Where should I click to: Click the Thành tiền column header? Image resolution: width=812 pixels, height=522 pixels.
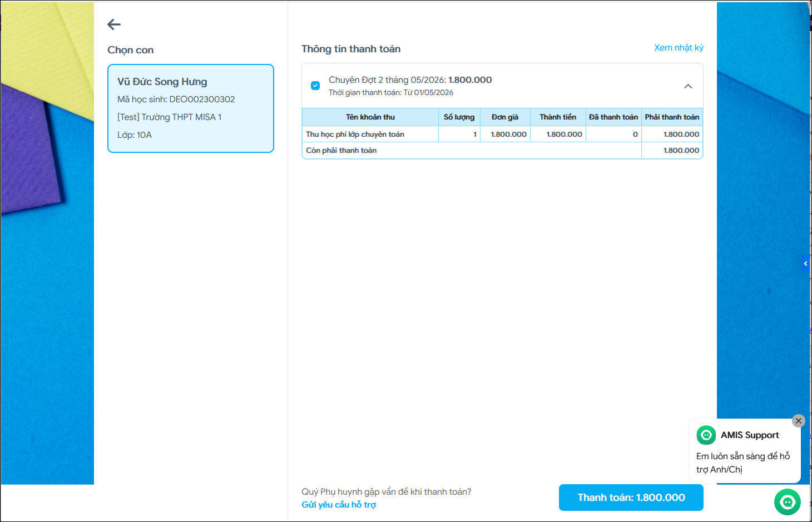(x=558, y=117)
